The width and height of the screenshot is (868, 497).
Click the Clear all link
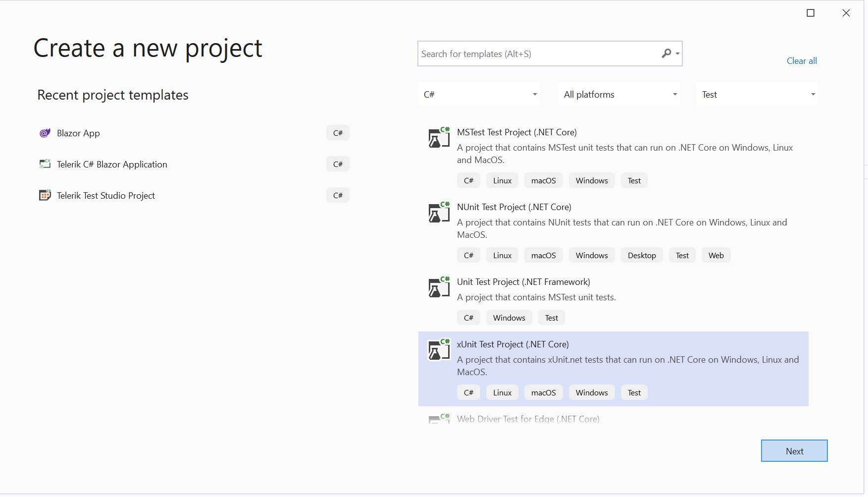click(x=802, y=60)
